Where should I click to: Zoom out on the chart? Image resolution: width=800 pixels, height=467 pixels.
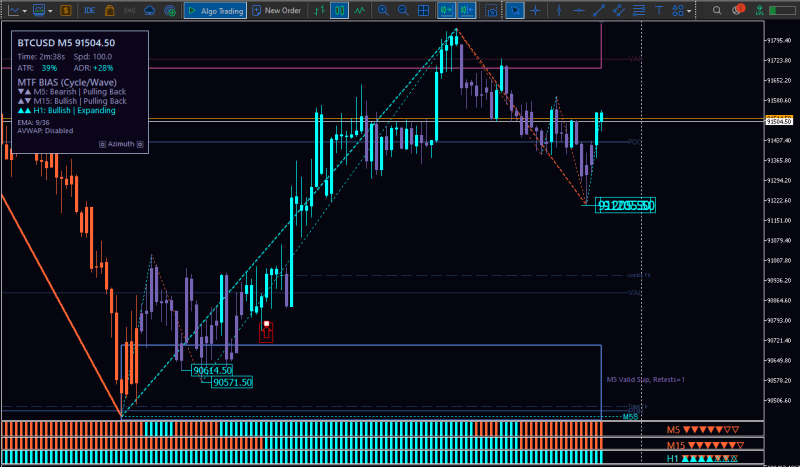point(403,10)
